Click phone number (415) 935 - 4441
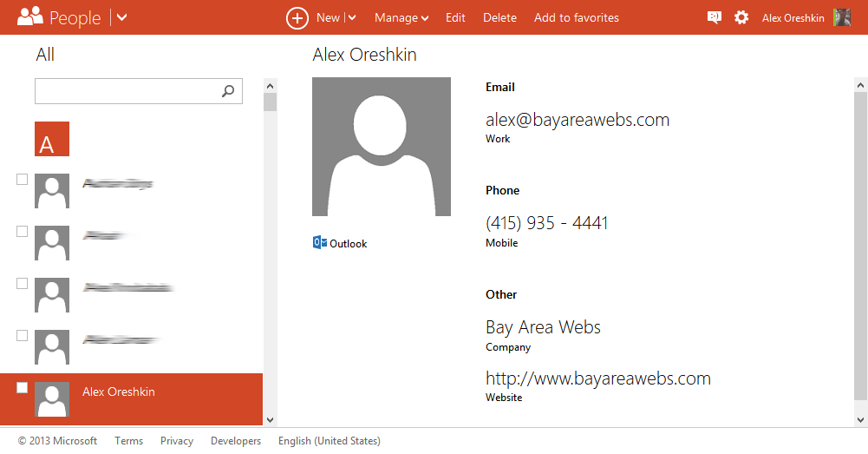Screen dimensions: 868x454 (x=547, y=223)
